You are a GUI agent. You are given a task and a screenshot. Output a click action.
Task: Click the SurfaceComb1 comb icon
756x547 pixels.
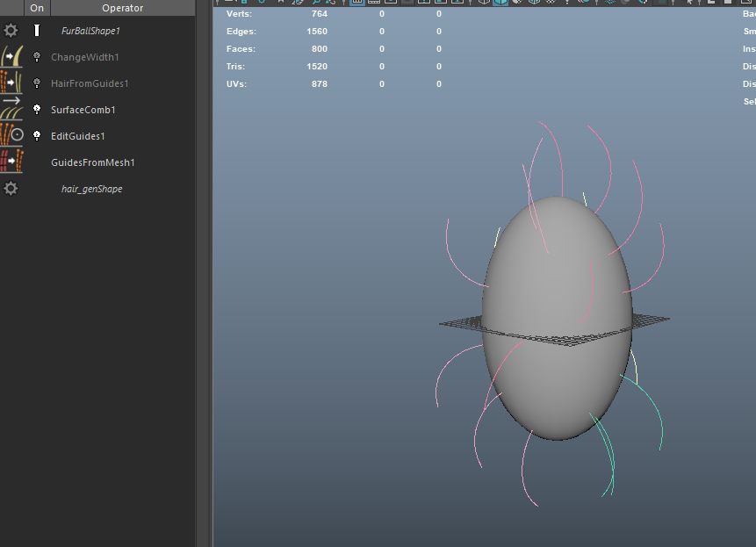point(11,110)
